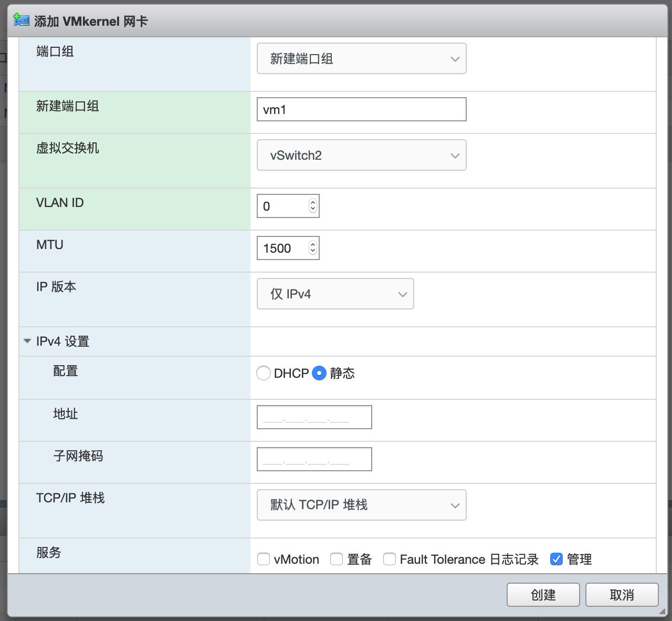The height and width of the screenshot is (621, 672).
Task: Click the 新建端口组 name field
Action: coord(361,109)
